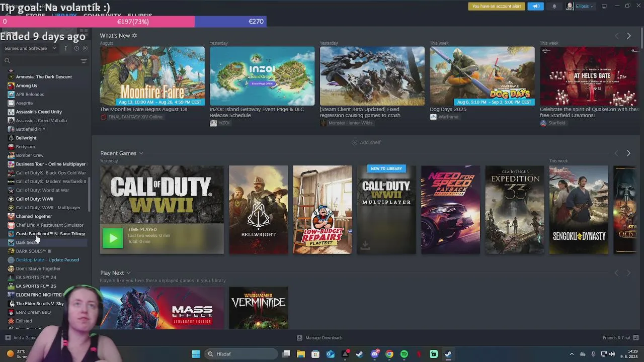This screenshot has height=362, width=644.
Task: Select Bellwright in Recent Games
Action: [x=258, y=210]
